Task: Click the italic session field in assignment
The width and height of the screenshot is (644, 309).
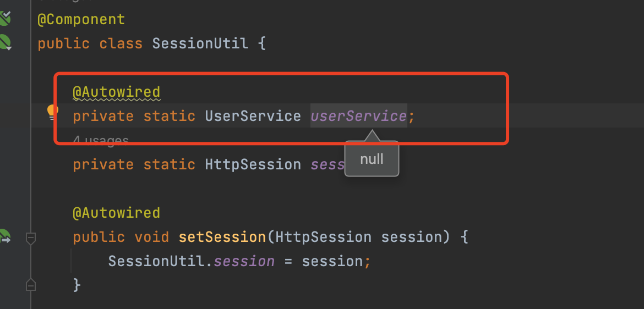Action: (244, 261)
